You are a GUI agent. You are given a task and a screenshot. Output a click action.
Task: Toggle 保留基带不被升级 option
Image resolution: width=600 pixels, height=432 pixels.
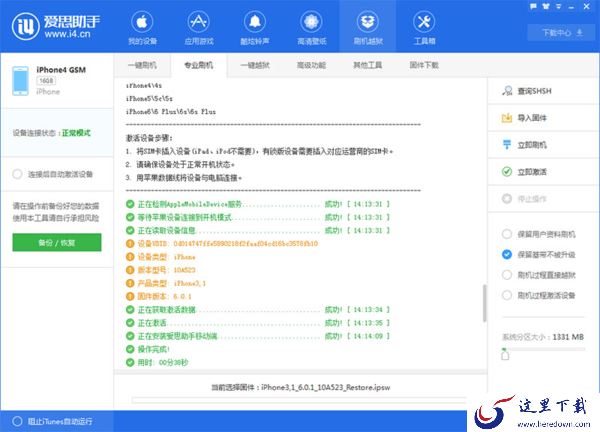[x=507, y=254]
